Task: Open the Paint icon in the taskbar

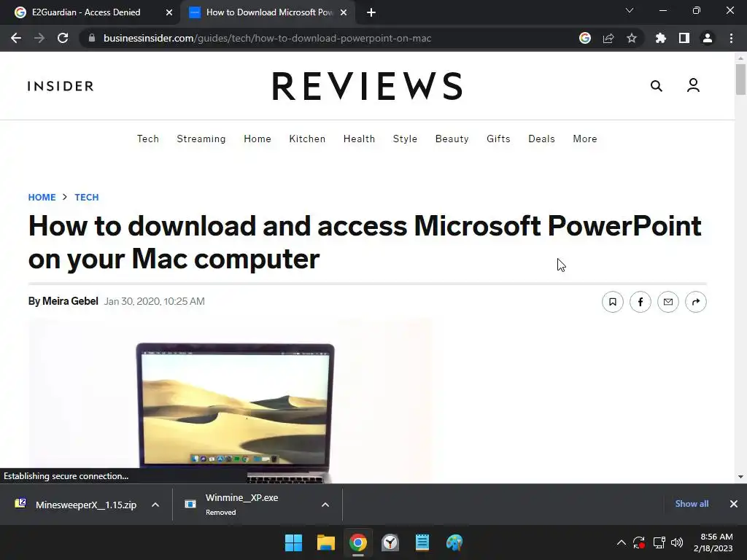Action: click(x=454, y=542)
